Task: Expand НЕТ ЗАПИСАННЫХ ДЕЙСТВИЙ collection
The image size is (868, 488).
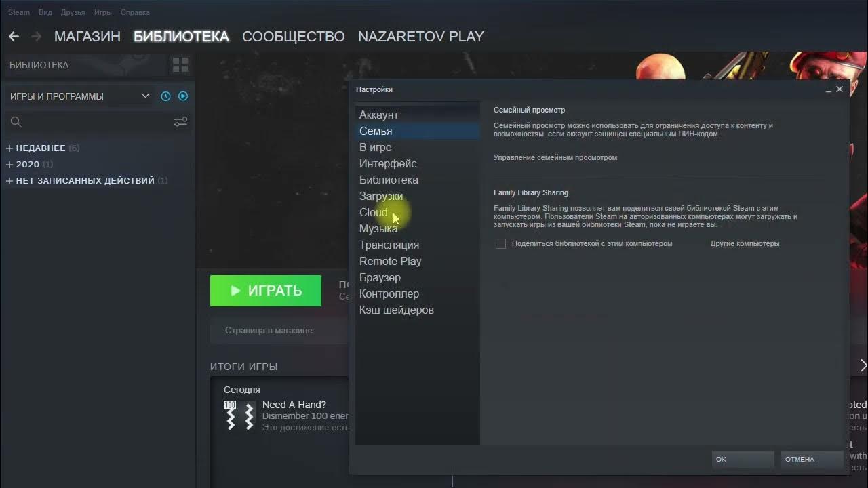Action: [9, 180]
